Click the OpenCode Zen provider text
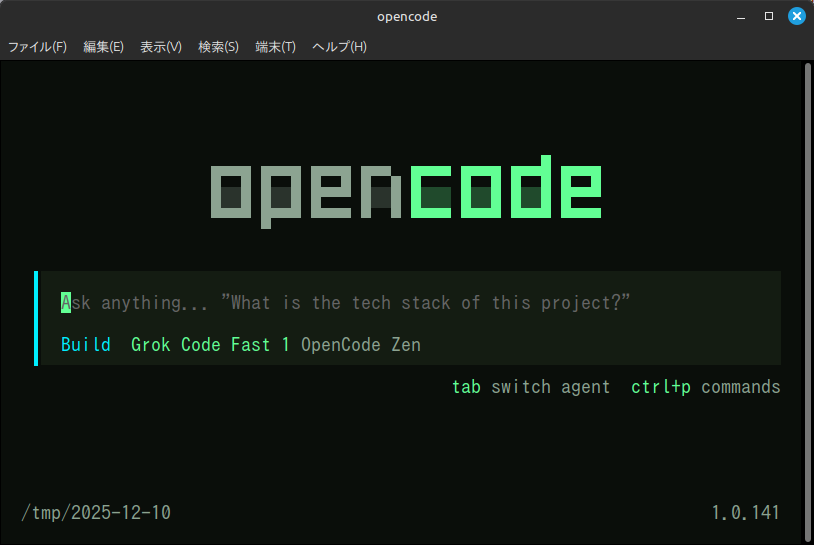This screenshot has height=545, width=814. point(361,345)
